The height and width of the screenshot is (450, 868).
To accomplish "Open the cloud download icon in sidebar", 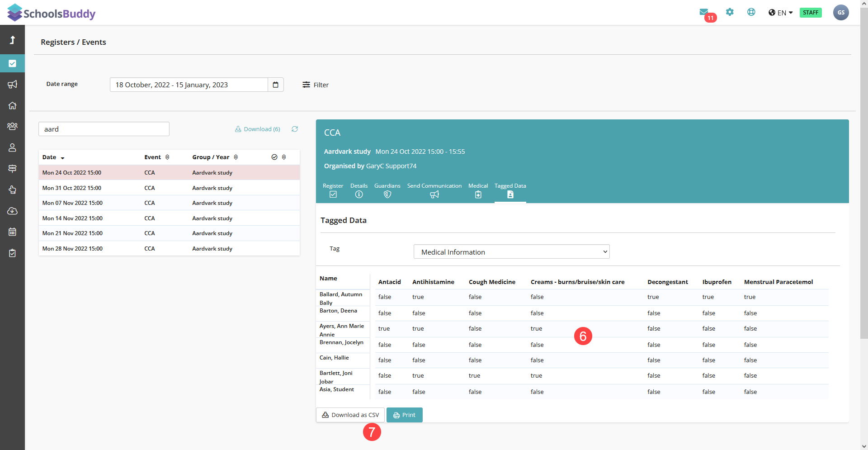I will click(12, 211).
